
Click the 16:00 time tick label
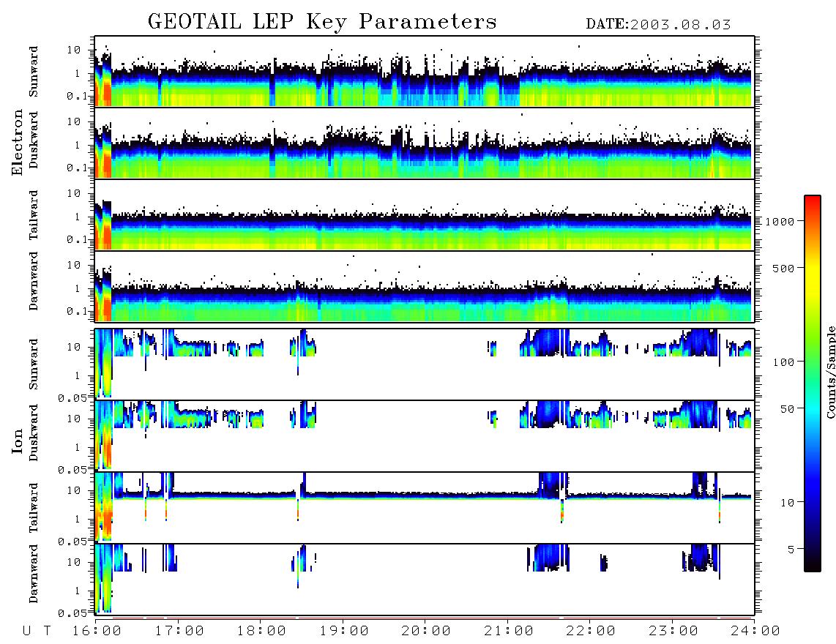coord(97,632)
